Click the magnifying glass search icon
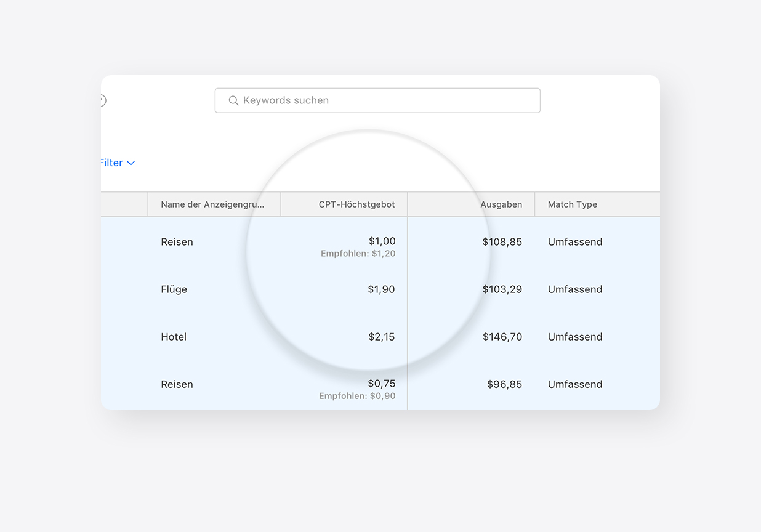 pyautogui.click(x=233, y=100)
